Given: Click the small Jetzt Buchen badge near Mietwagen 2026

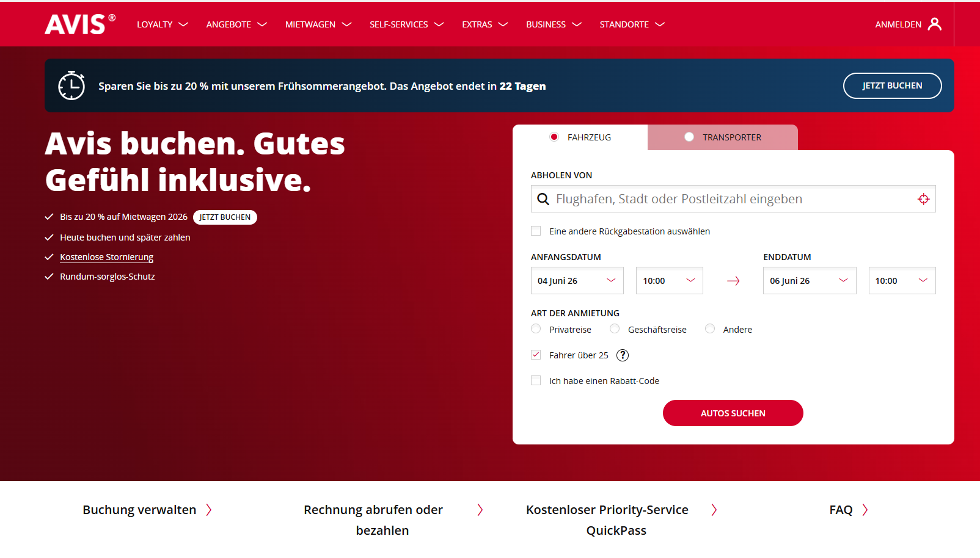Looking at the screenshot, I should tap(225, 217).
